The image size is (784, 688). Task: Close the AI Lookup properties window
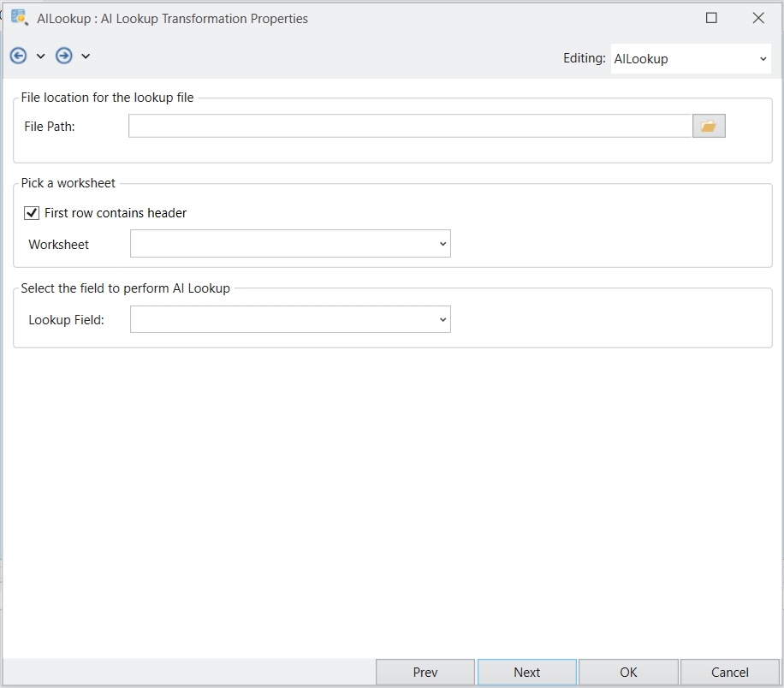757,18
